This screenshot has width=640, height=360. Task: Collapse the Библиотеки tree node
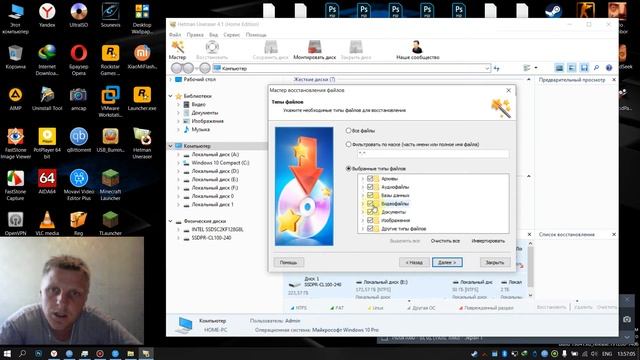[x=171, y=96]
